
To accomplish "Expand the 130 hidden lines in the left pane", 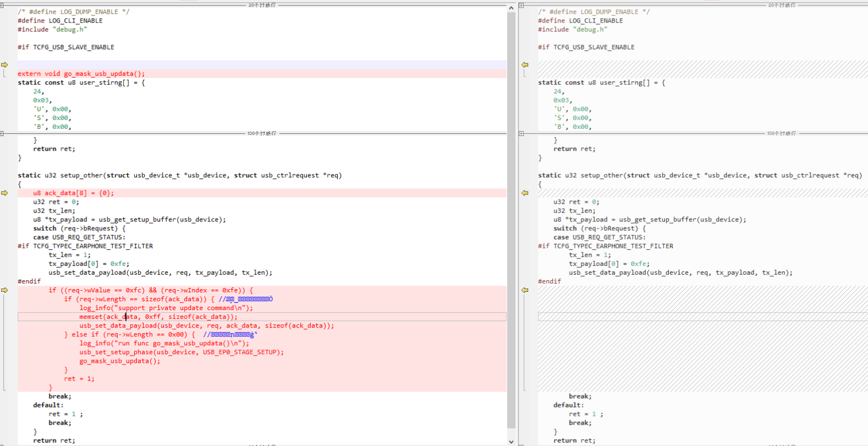I will (x=2, y=133).
